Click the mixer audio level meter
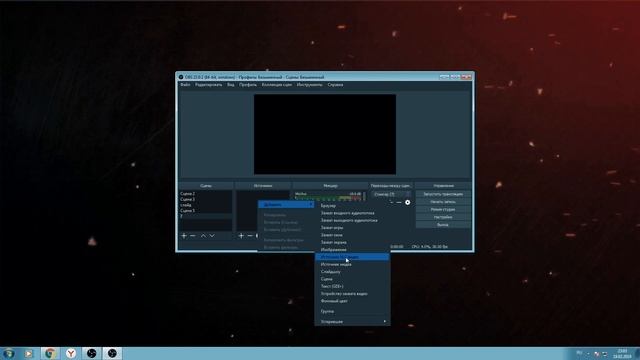This screenshot has height=360, width=640. click(x=328, y=198)
